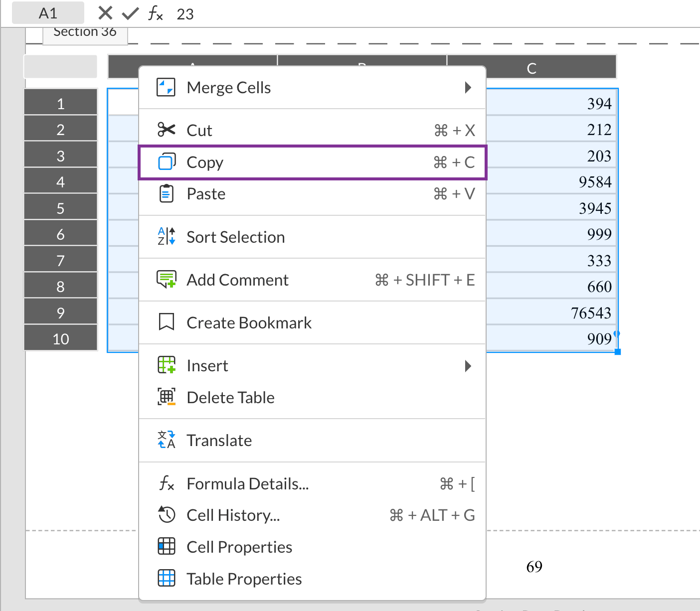Click the Paste clipboard icon
700x611 pixels.
(167, 193)
